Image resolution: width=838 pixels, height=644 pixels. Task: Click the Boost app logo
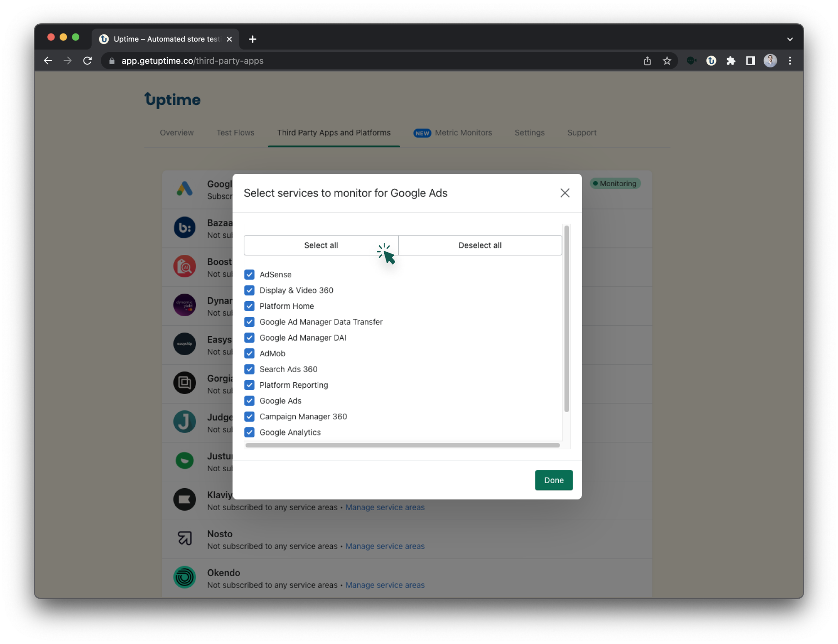[x=185, y=266]
